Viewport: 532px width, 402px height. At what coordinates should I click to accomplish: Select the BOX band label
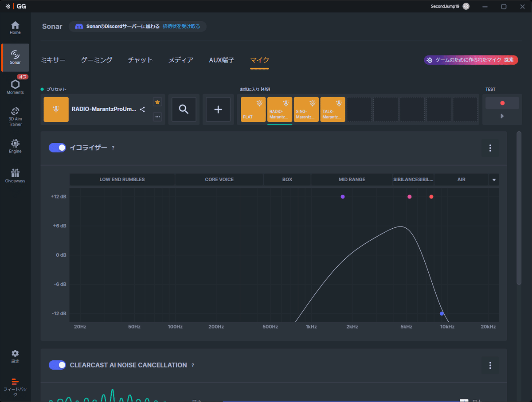(x=287, y=180)
